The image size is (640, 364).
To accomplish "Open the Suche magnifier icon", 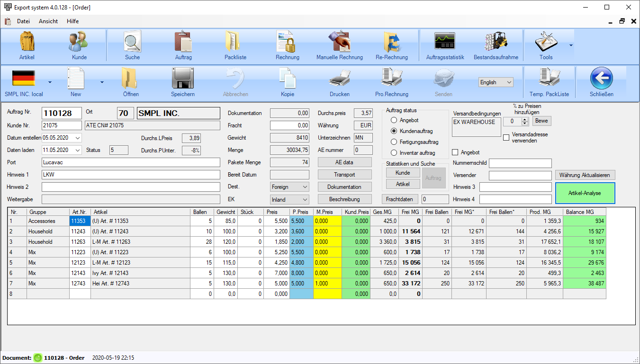I will [x=133, y=42].
